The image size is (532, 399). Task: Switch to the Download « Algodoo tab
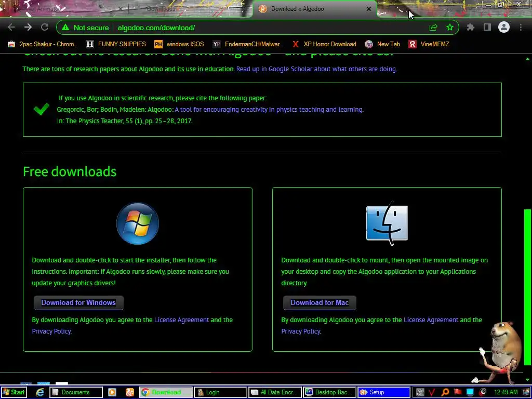click(x=314, y=9)
